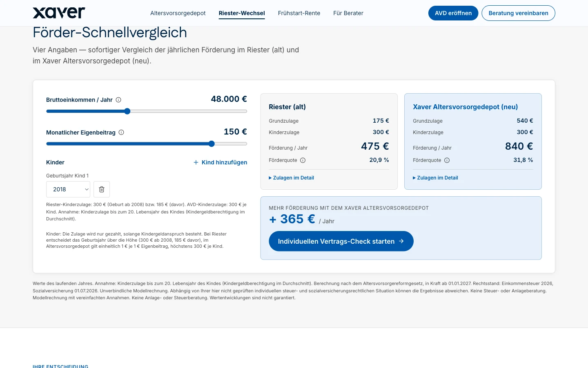The width and height of the screenshot is (588, 368).
Task: Open Für Berater nav item
Action: click(348, 13)
